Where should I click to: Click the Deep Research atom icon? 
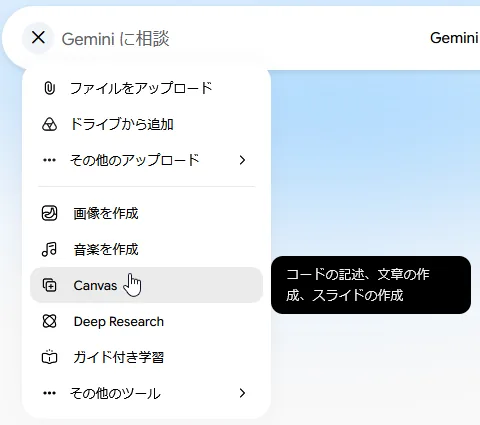point(49,321)
